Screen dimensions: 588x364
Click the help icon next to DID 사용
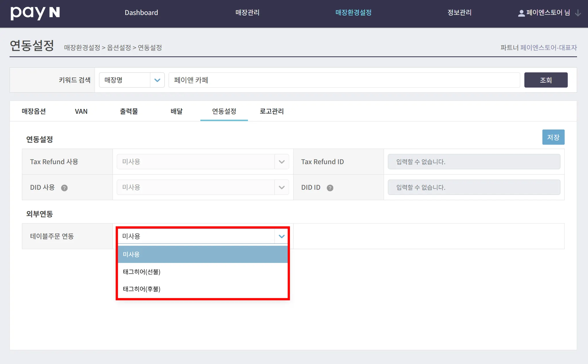[x=64, y=188]
